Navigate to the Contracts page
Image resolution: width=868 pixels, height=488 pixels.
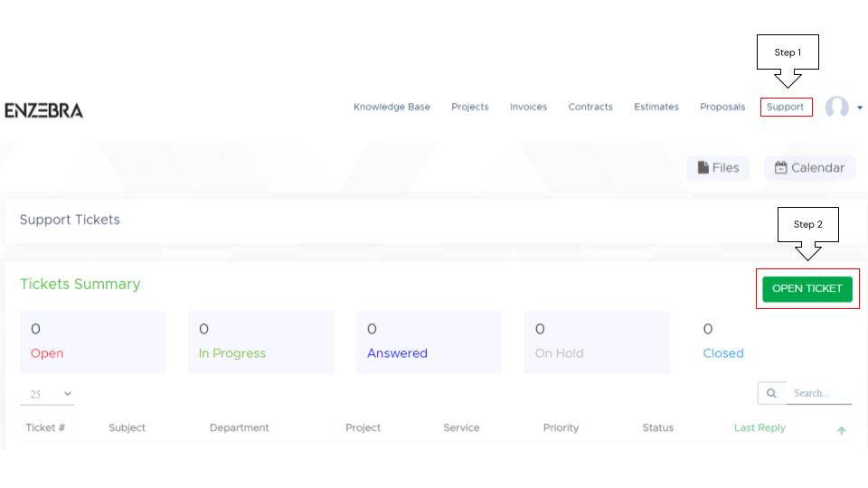coord(590,107)
